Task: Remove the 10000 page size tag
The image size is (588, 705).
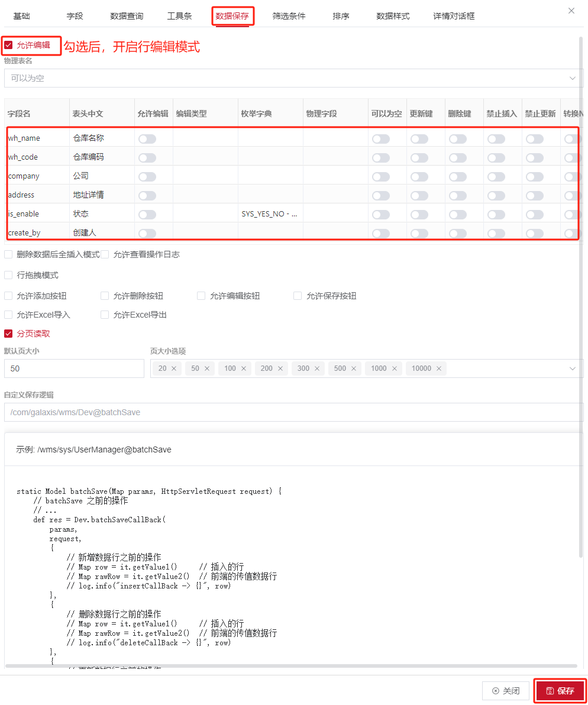Action: [x=439, y=368]
